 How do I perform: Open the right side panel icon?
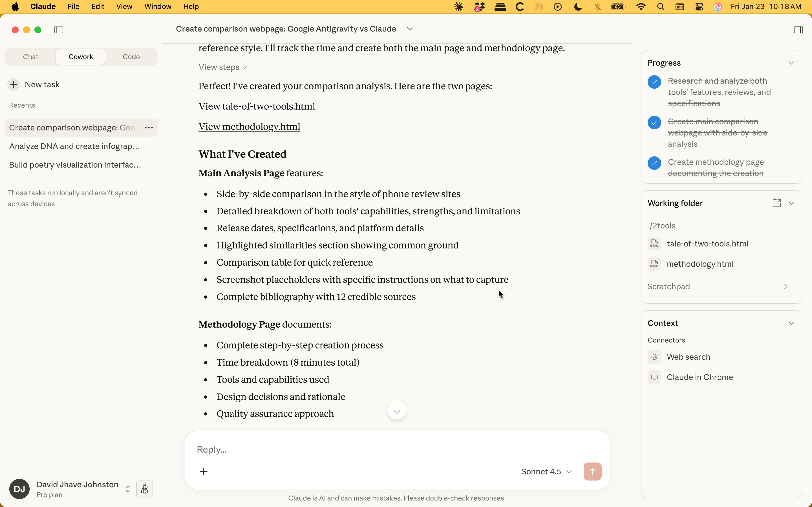click(x=798, y=30)
